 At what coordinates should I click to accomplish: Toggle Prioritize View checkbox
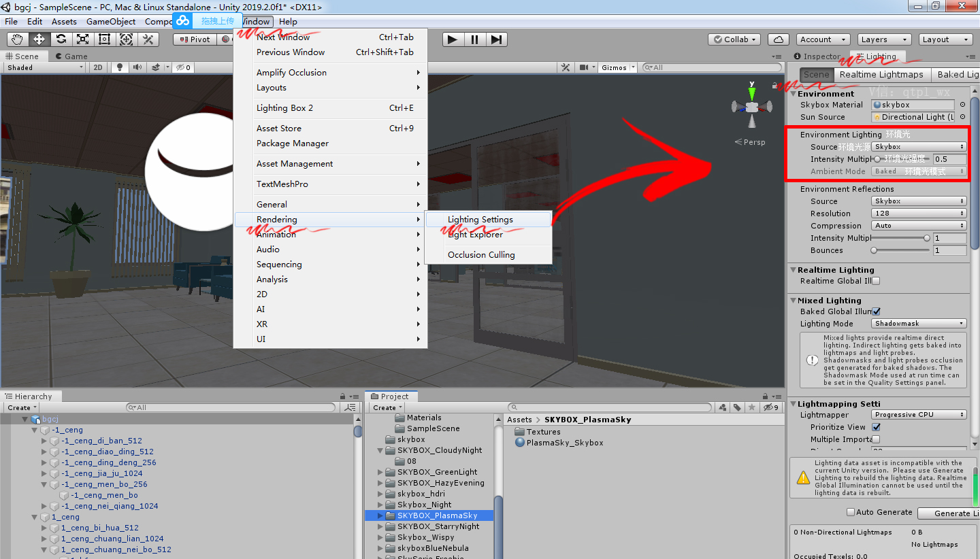[877, 427]
